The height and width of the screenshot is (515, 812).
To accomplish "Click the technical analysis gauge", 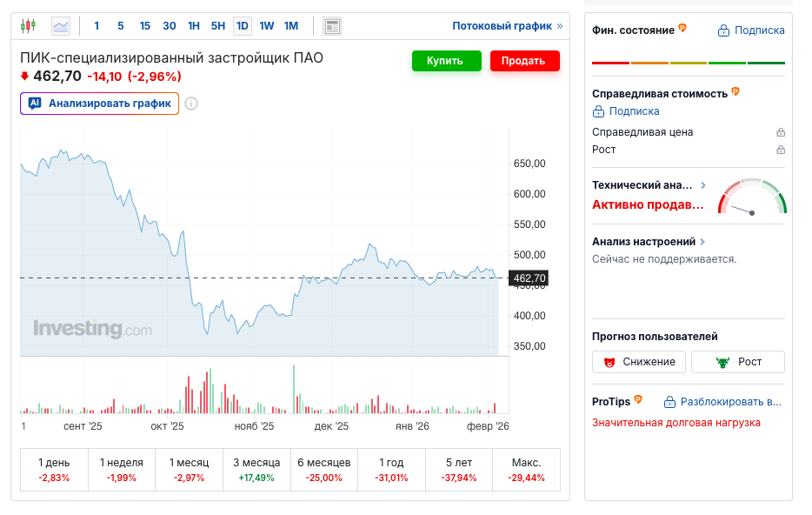I will 752,197.
